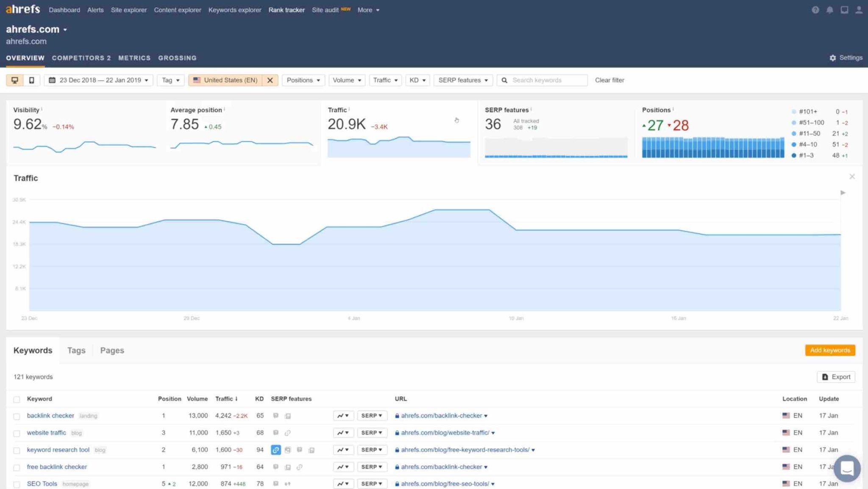The height and width of the screenshot is (489, 868).
Task: Click highlighted link SERP feature for keyword research tool
Action: (x=276, y=450)
